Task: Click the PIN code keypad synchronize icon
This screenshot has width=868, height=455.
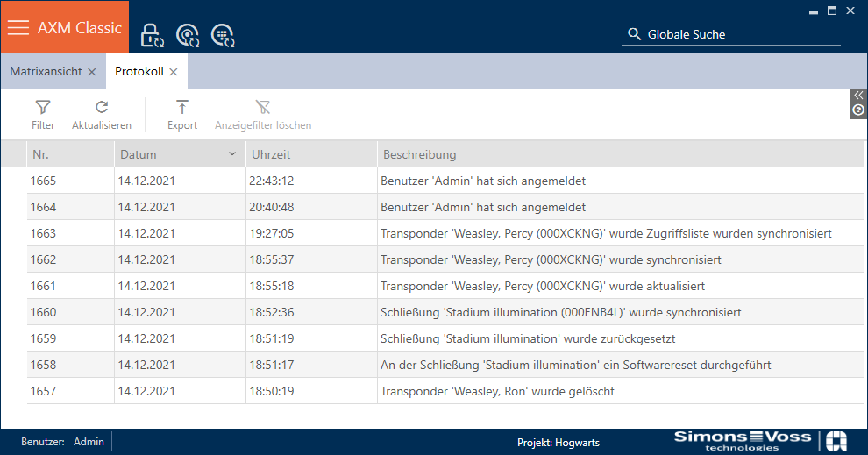Action: coord(222,35)
